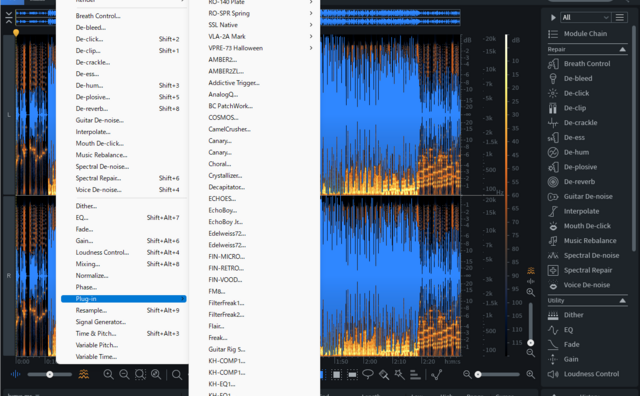This screenshot has width=640, height=396.
Task: Expand the RO-SPR Spring submenu
Action: point(260,13)
